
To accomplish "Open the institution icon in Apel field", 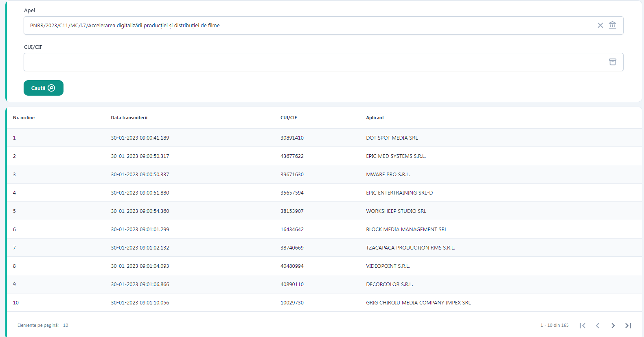I will [612, 25].
